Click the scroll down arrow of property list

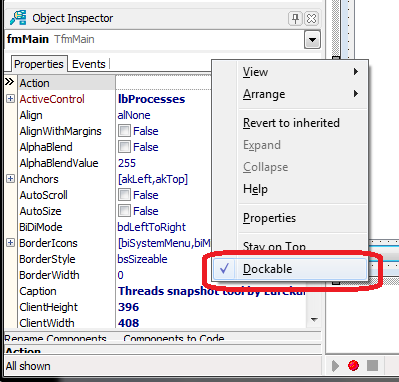coord(314,320)
